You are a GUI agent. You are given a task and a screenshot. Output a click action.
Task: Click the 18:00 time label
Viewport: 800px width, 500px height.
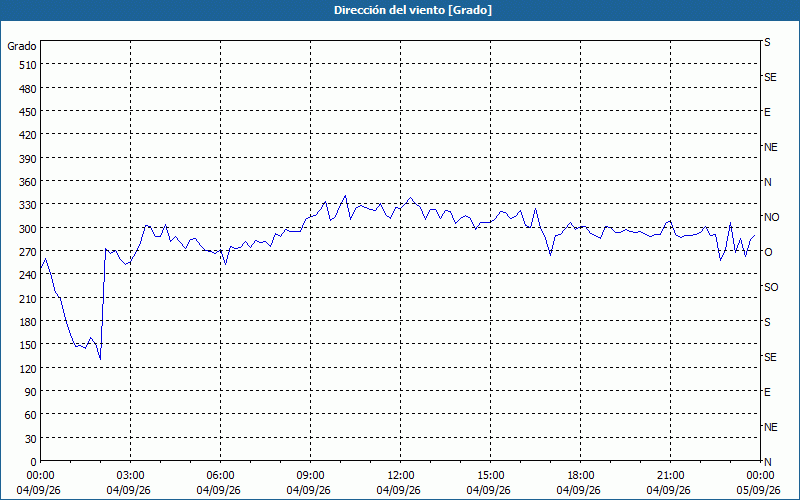581,476
